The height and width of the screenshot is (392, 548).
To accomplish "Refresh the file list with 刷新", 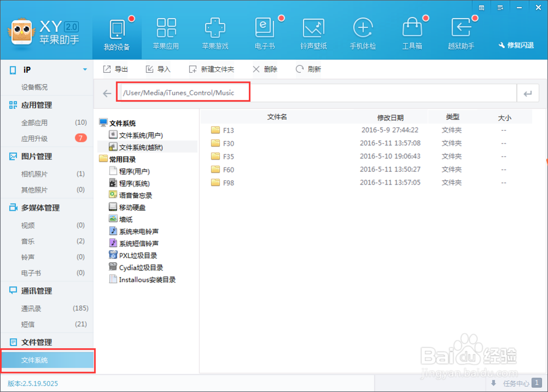I will [x=309, y=69].
